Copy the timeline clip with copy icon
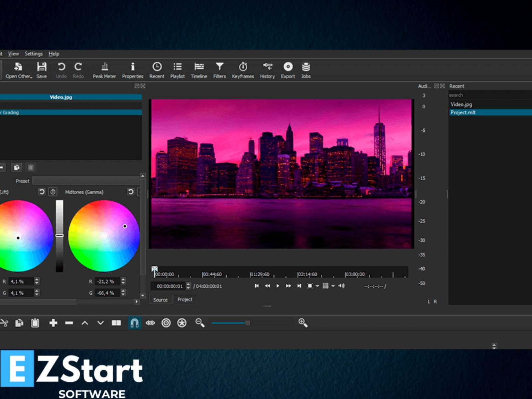 [19, 323]
